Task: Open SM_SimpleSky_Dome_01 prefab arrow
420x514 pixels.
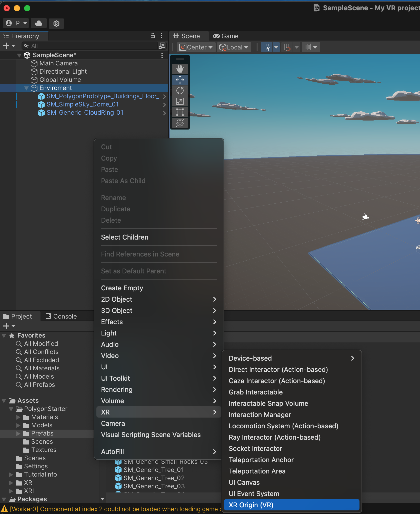Action: click(164, 105)
